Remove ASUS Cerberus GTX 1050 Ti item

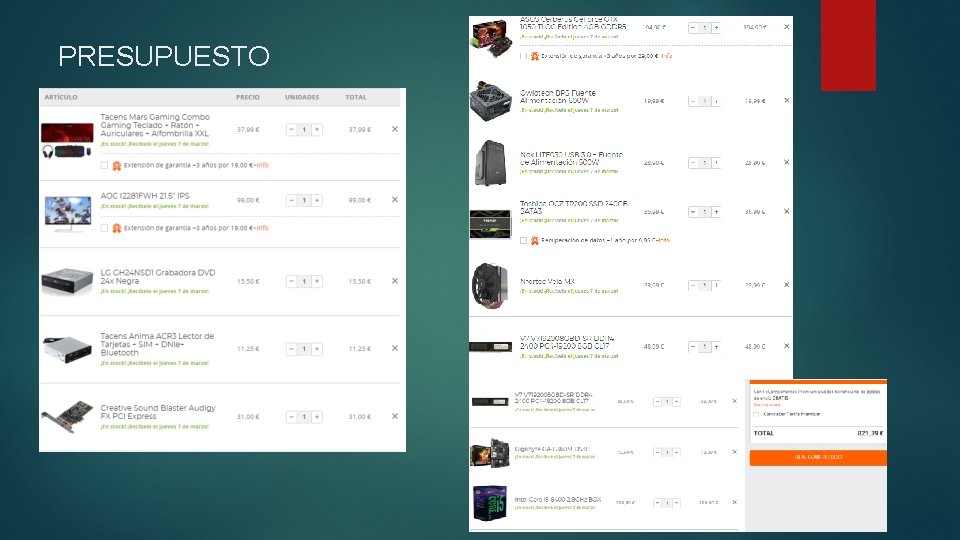coord(787,27)
